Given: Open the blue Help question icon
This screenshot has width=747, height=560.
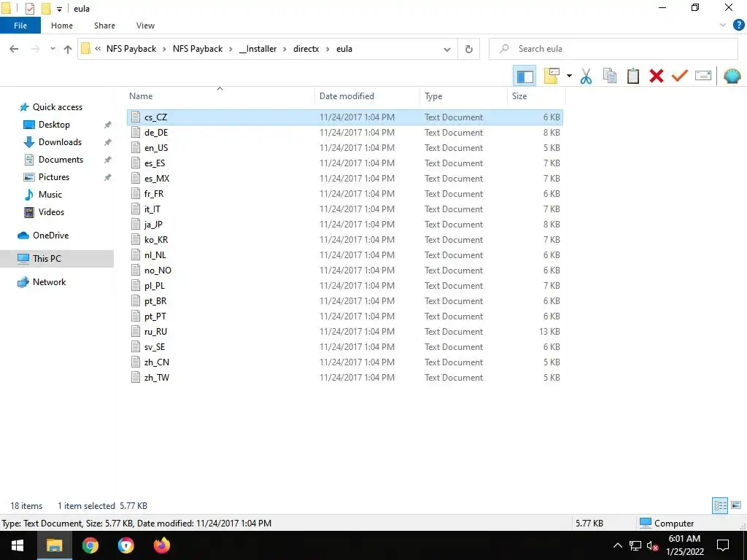Looking at the screenshot, I should (x=738, y=26).
